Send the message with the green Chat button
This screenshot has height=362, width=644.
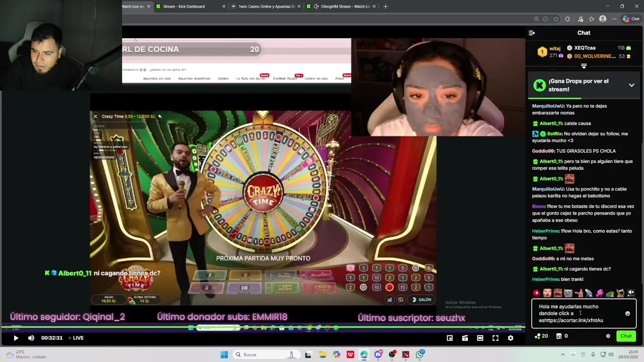(x=626, y=336)
